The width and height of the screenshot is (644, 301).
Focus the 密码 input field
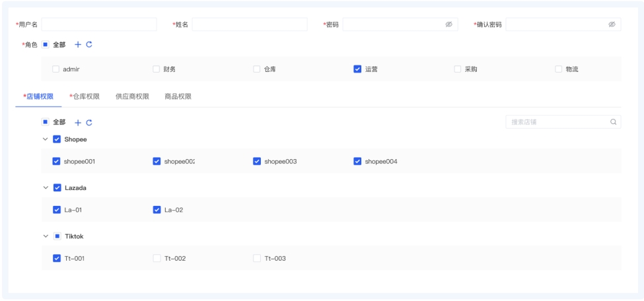(x=400, y=24)
